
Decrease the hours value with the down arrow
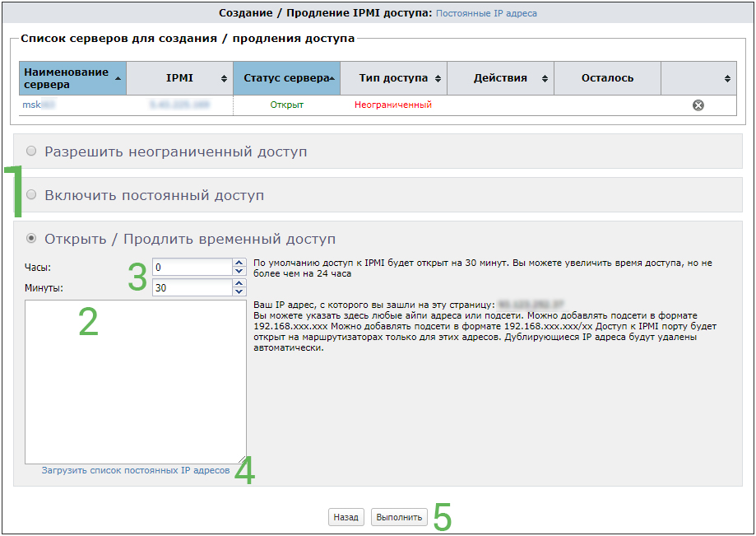(x=239, y=271)
